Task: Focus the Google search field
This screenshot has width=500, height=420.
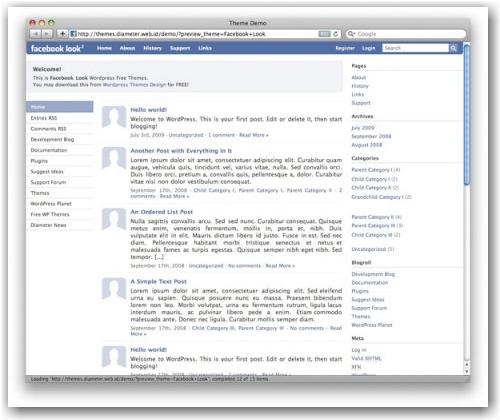Action: 406,34
